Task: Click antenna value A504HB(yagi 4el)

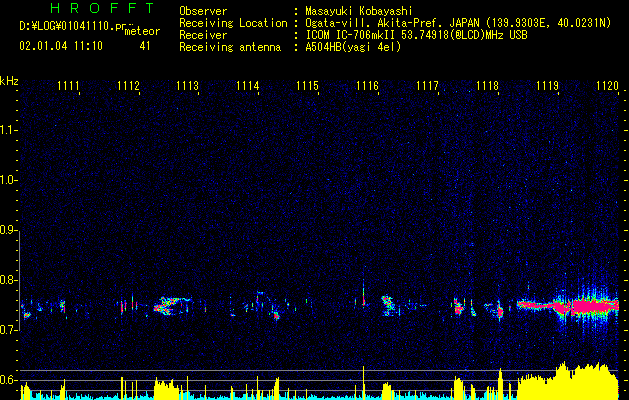Action: (x=353, y=47)
